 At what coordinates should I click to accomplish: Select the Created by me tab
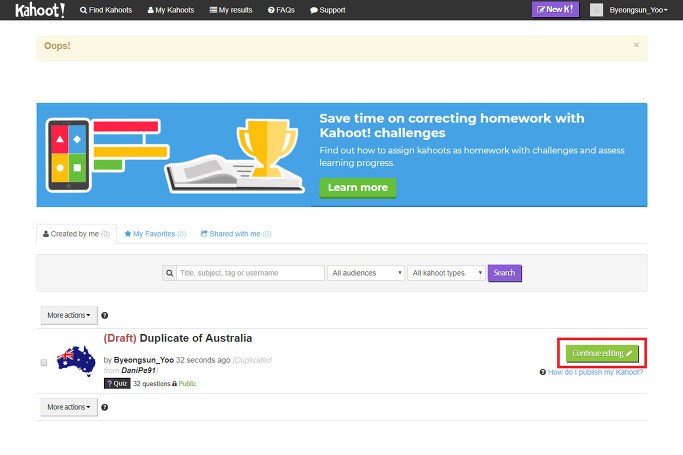point(76,234)
